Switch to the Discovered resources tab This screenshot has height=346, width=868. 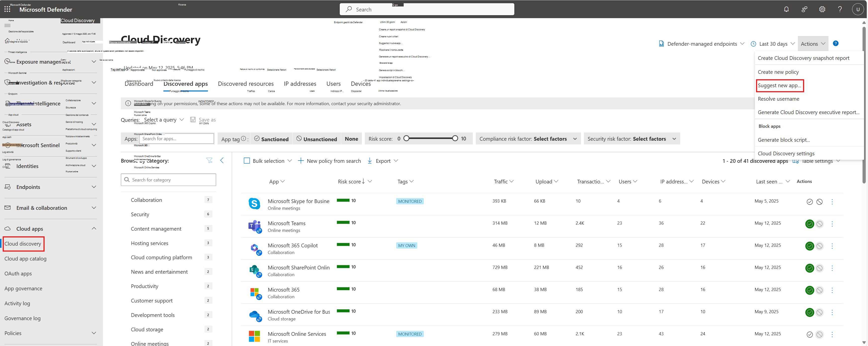click(246, 84)
